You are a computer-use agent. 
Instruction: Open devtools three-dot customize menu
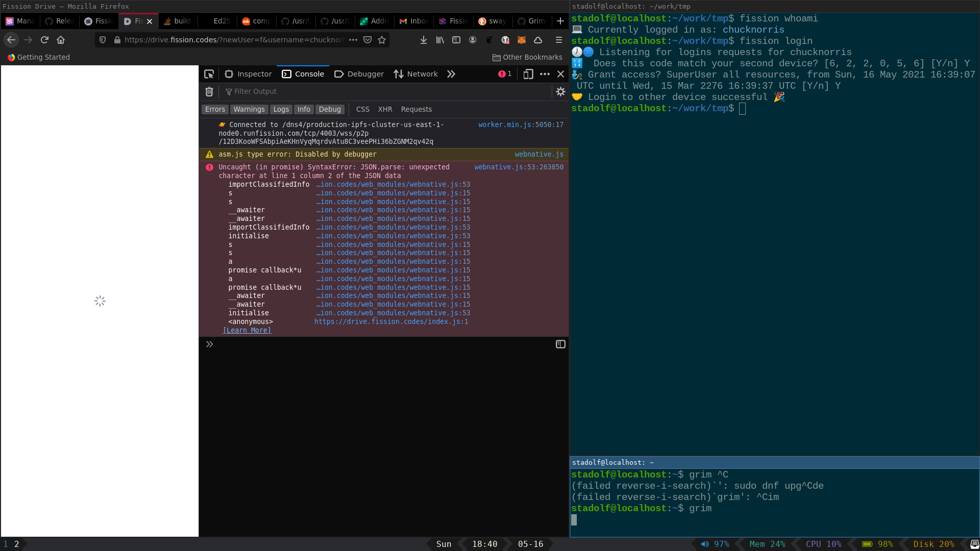point(545,74)
